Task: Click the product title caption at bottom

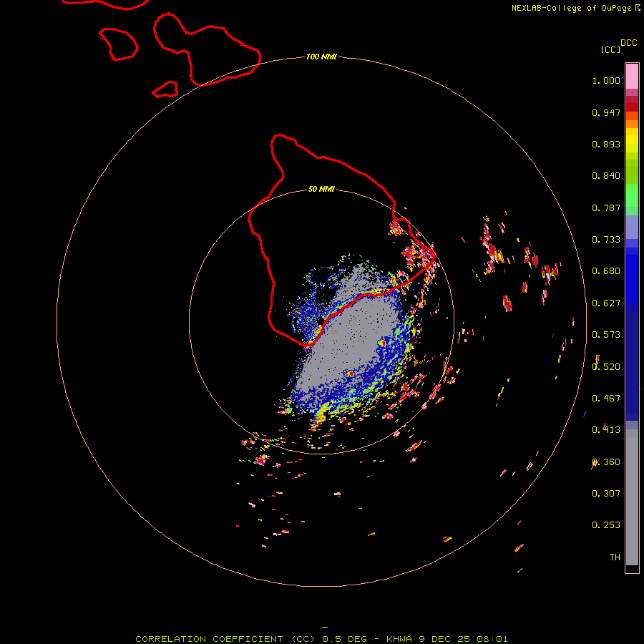Action: click(x=321, y=639)
